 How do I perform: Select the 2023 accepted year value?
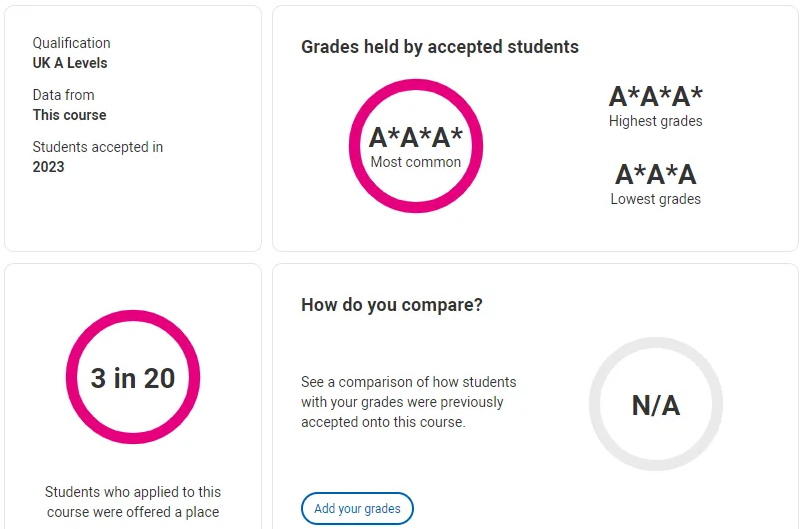[x=49, y=167]
